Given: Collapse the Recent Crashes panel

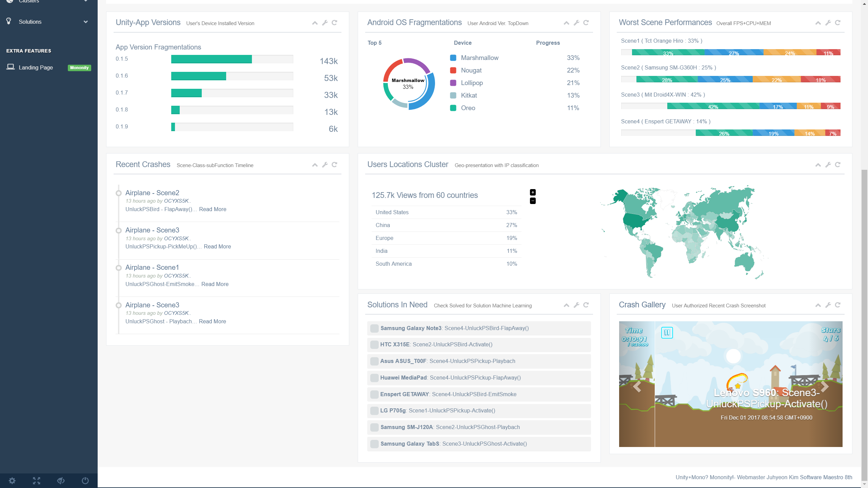Looking at the screenshot, I should tap(315, 165).
